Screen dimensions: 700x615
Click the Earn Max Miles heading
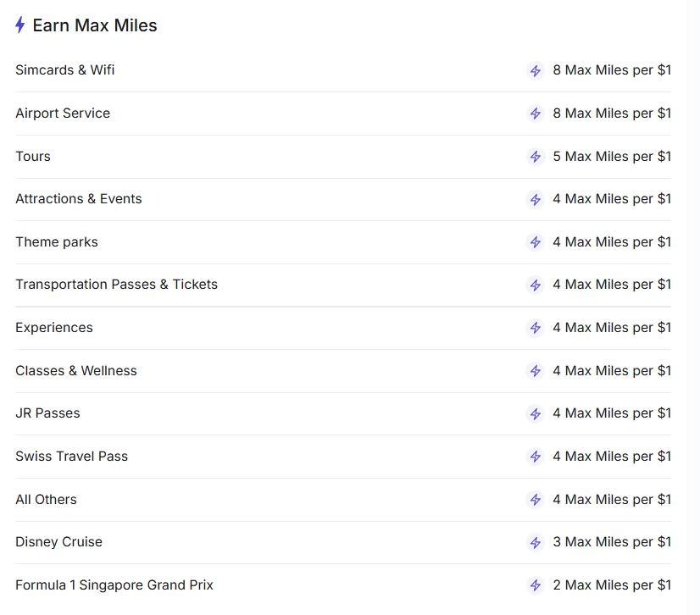click(x=95, y=25)
